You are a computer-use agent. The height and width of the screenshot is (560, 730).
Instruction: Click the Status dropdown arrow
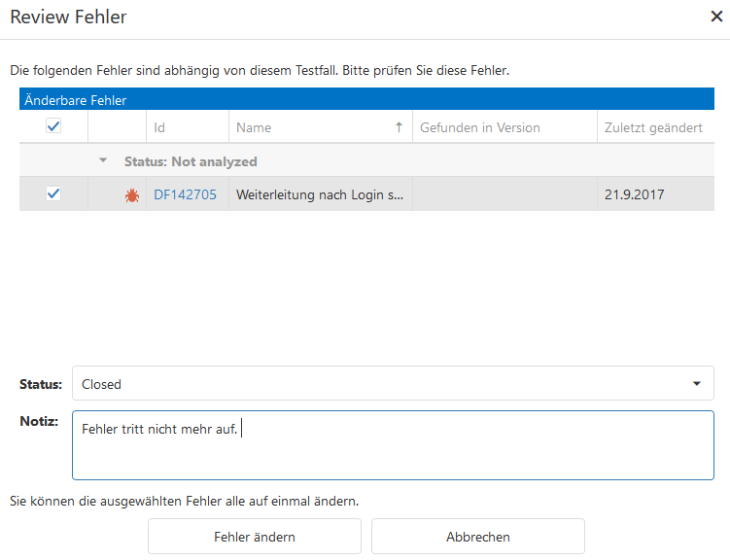696,384
